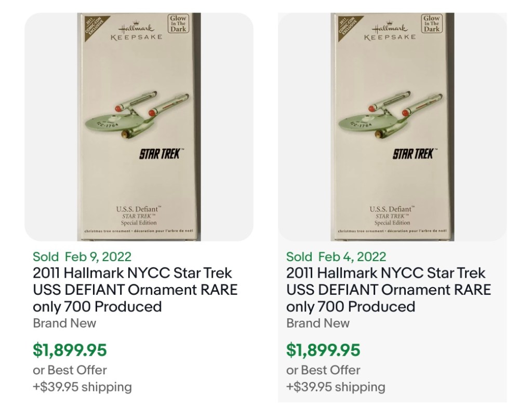
Task: Click the "Sold Feb 9, 2022" label
Action: (82, 256)
